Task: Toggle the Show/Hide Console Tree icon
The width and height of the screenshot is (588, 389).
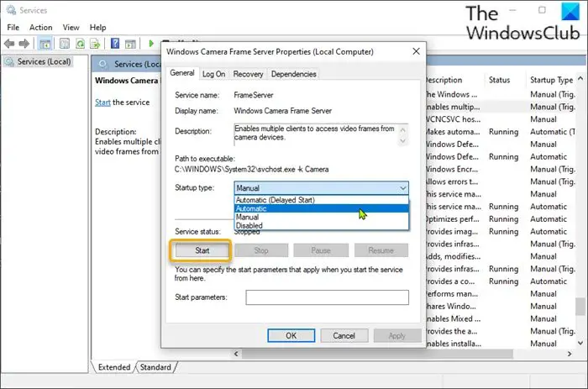Action: [x=45, y=44]
